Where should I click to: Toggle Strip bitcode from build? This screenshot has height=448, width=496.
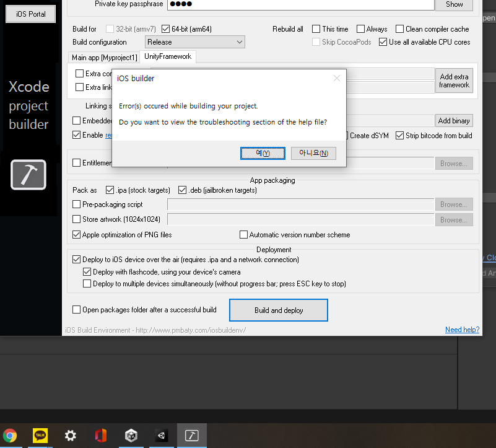coord(399,136)
